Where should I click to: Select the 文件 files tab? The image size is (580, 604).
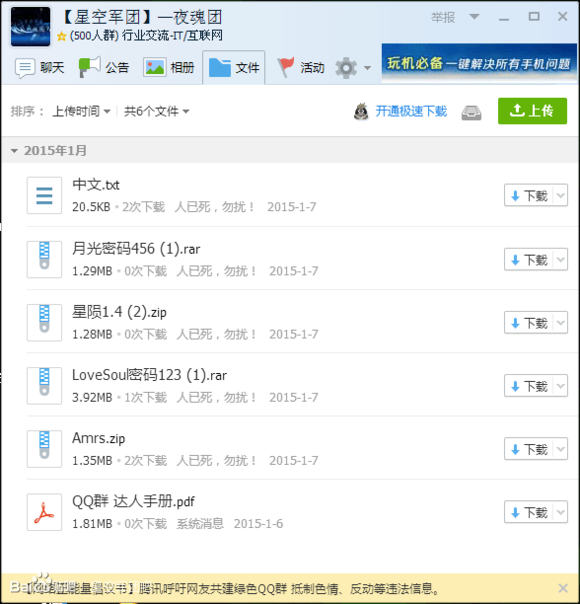coord(234,68)
